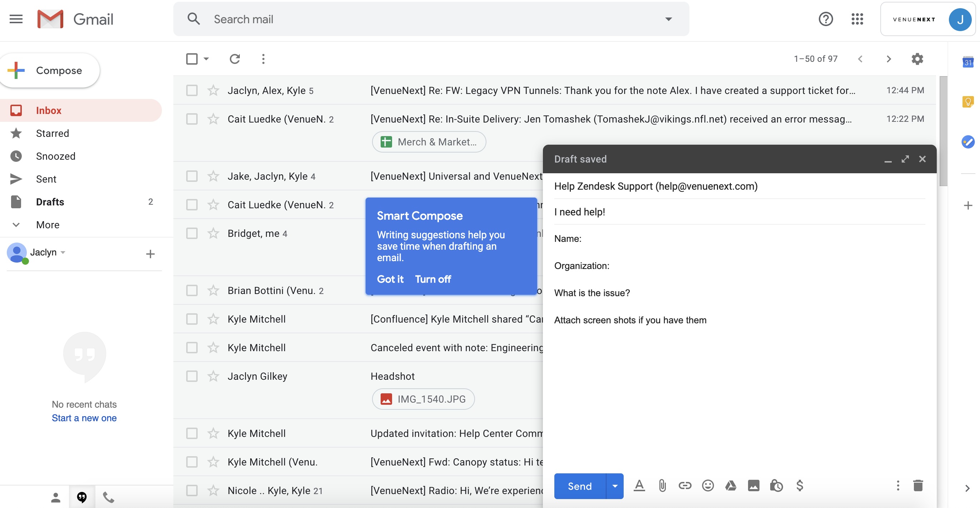This screenshot has width=980, height=508.
Task: Insert photo in the draft
Action: 753,485
